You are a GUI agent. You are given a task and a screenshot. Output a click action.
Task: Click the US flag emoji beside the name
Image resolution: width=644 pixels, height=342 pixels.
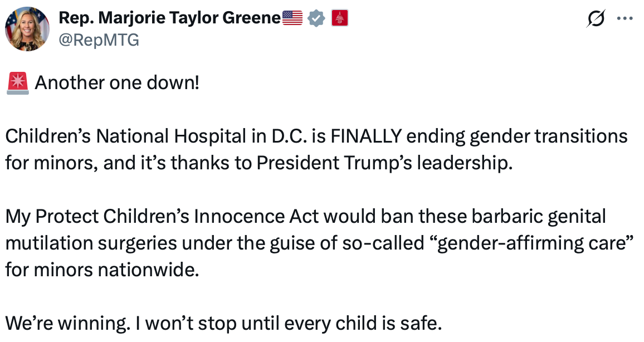tap(292, 18)
